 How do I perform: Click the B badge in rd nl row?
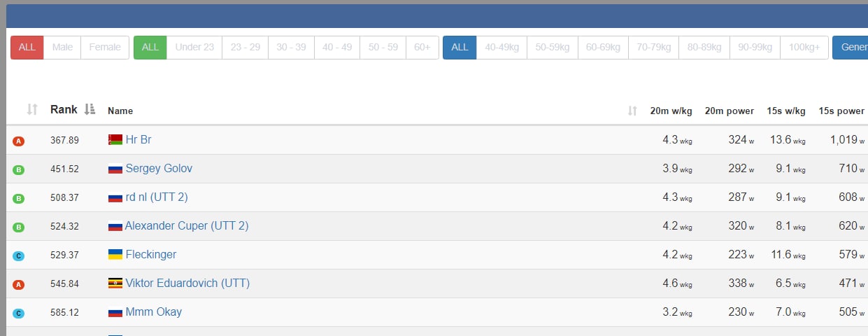(x=19, y=199)
